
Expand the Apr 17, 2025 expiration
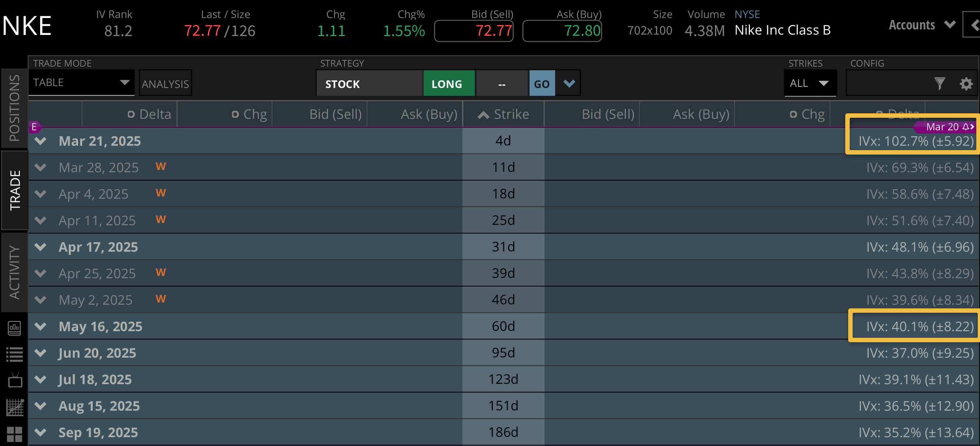click(x=40, y=247)
